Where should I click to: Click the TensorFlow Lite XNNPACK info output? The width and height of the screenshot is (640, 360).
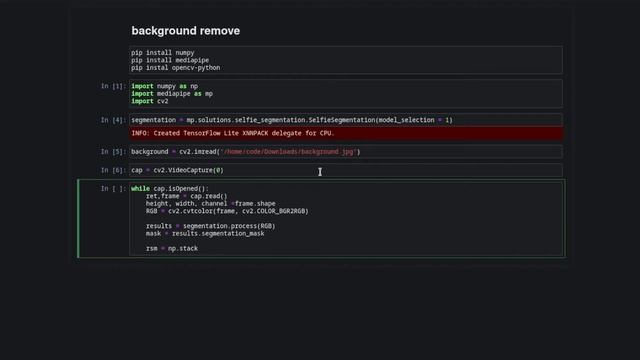346,133
